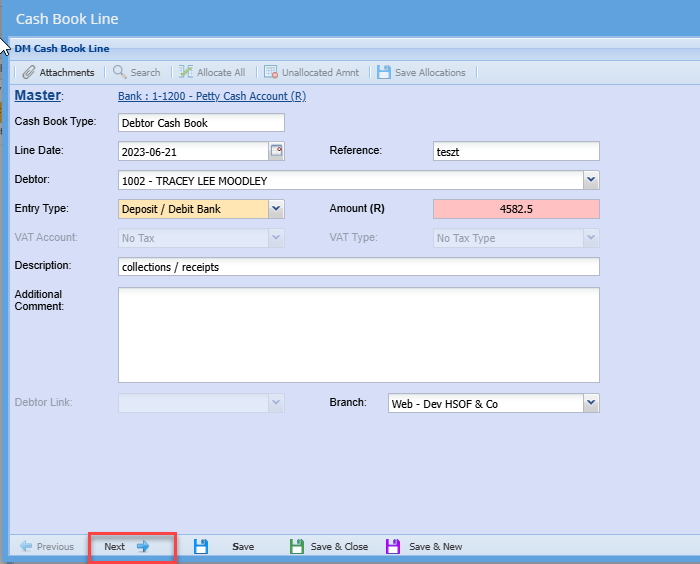
Task: Open the Line Date calendar picker
Action: click(x=277, y=151)
